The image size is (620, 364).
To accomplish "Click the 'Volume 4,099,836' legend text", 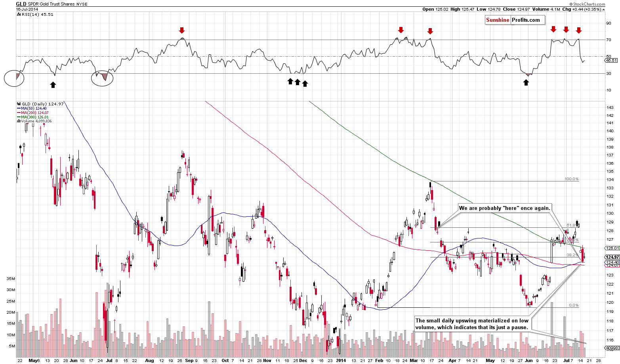I will [36, 121].
